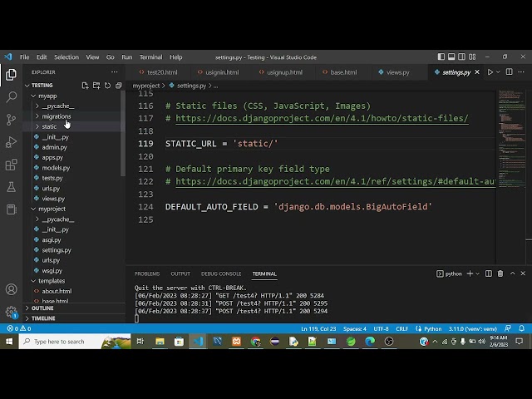Switch to the DEBUG CONSOLE tab
Screen dimensions: 532x399
click(x=221, y=273)
